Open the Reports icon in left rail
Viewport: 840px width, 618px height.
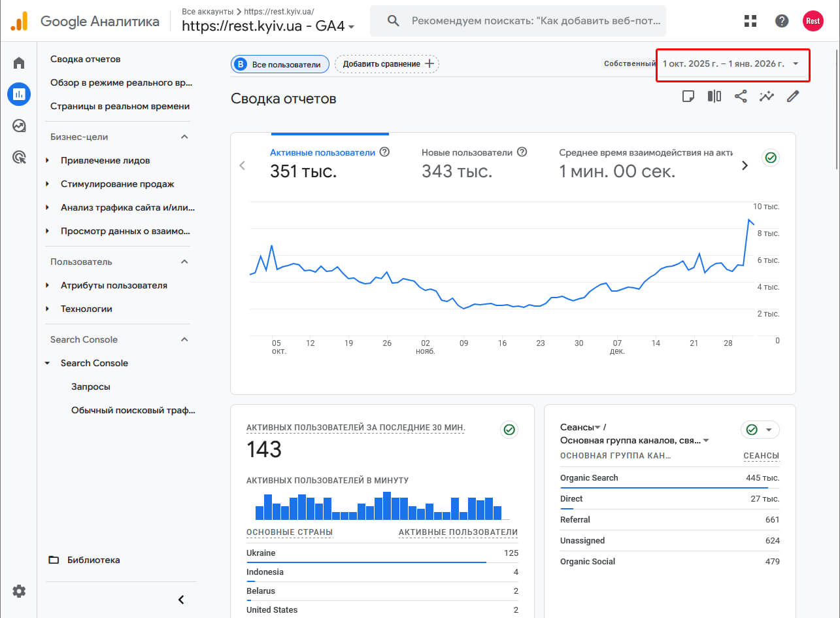point(19,94)
